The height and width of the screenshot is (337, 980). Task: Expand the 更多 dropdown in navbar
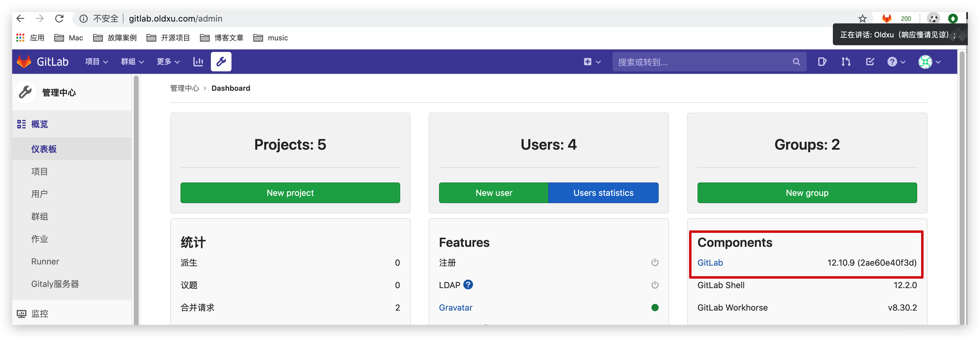[168, 61]
